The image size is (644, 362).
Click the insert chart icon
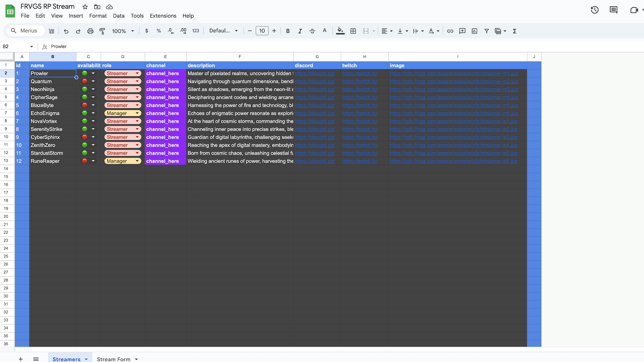pyautogui.click(x=474, y=31)
